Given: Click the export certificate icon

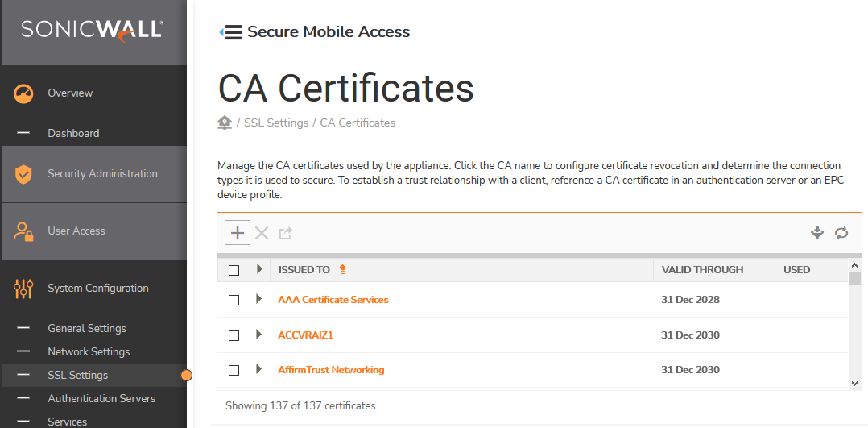Looking at the screenshot, I should (285, 233).
